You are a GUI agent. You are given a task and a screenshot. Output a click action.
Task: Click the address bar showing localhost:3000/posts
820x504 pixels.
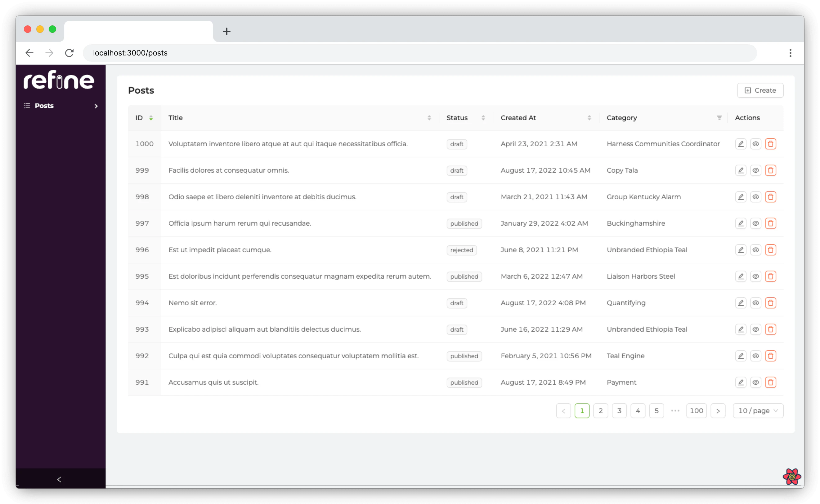[x=130, y=53]
